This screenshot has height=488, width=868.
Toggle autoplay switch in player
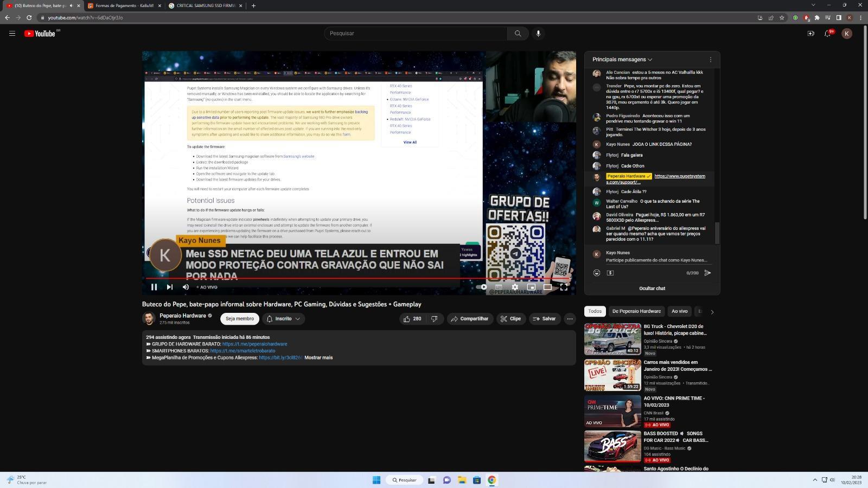pyautogui.click(x=482, y=287)
